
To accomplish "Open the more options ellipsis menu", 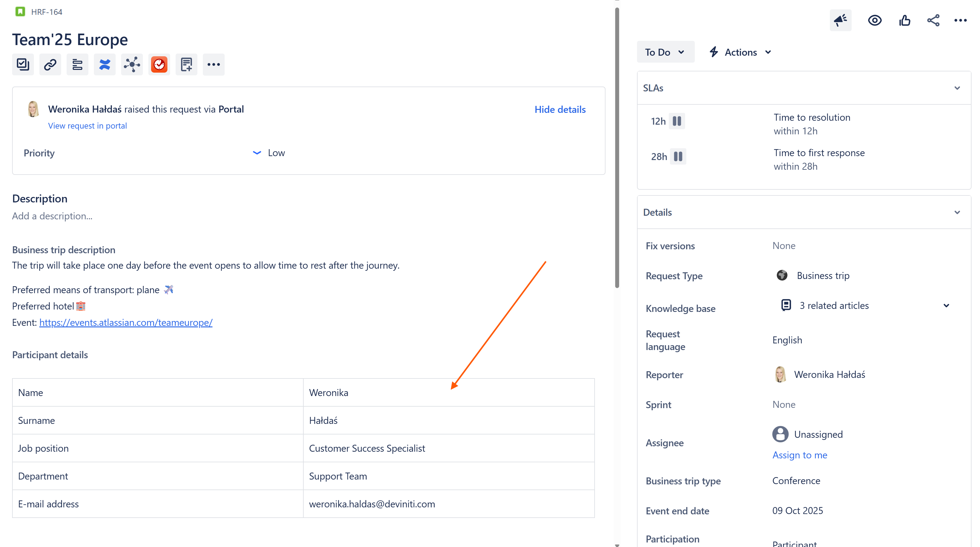I will (x=961, y=20).
